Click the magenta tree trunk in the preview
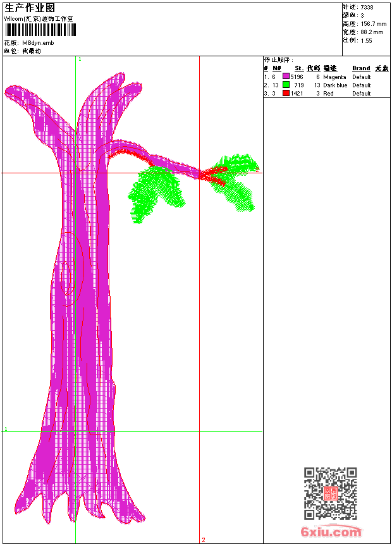 point(82,316)
